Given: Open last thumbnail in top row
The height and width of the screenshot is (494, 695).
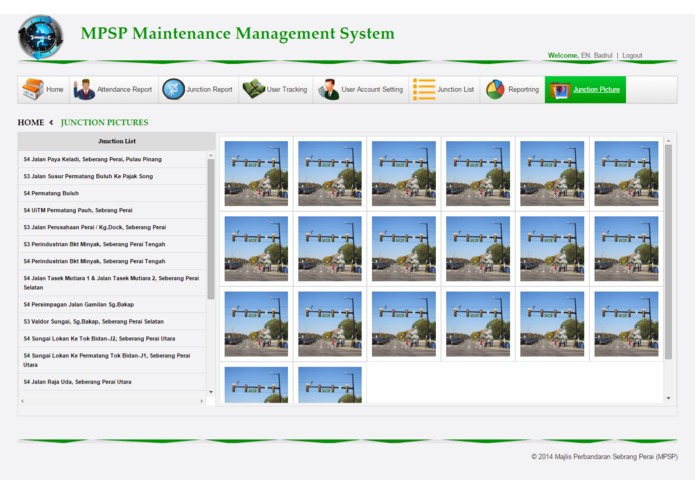Looking at the screenshot, I should pyautogui.click(x=626, y=173).
